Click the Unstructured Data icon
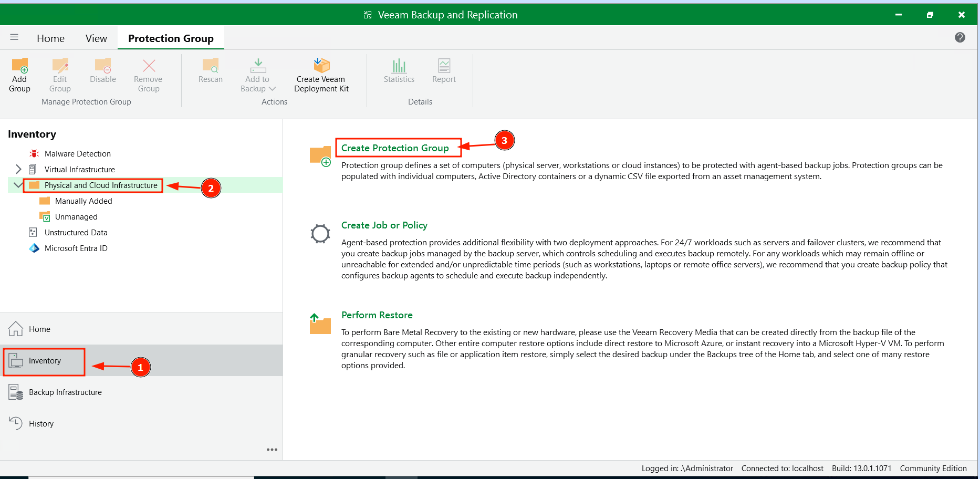980x479 pixels. [33, 232]
